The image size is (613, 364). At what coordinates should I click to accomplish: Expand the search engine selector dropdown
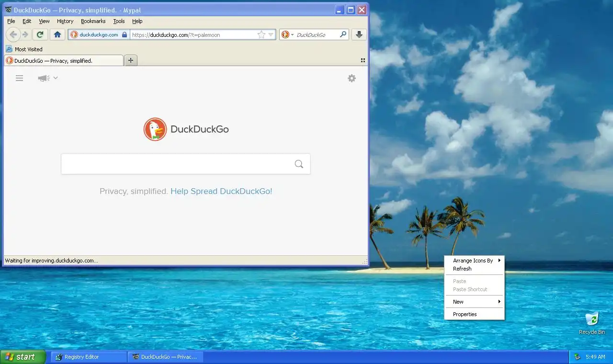click(x=292, y=35)
